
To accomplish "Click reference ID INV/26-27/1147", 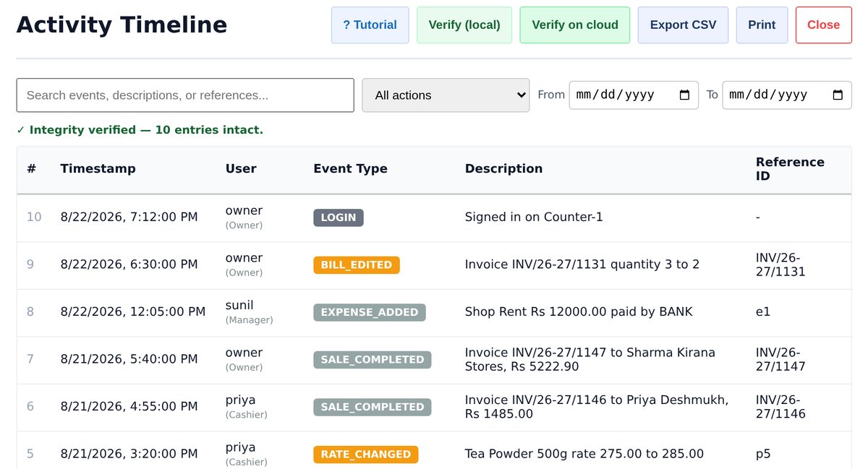I will tap(780, 359).
